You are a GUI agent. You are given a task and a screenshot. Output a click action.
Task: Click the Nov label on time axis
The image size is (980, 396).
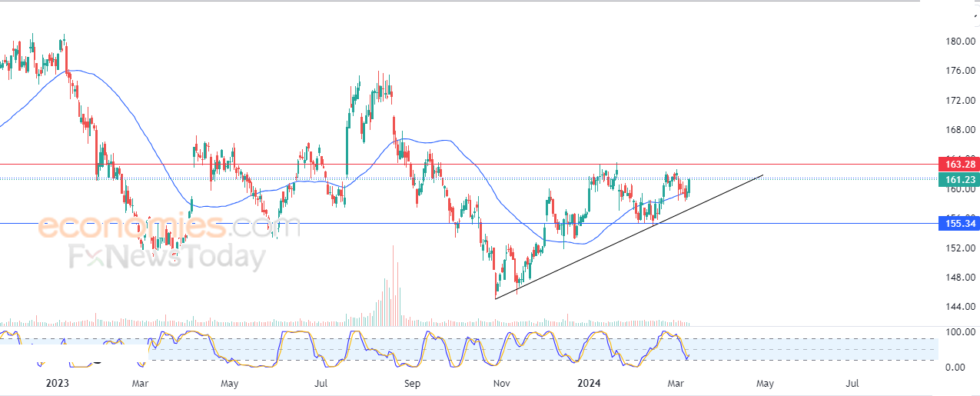(502, 382)
